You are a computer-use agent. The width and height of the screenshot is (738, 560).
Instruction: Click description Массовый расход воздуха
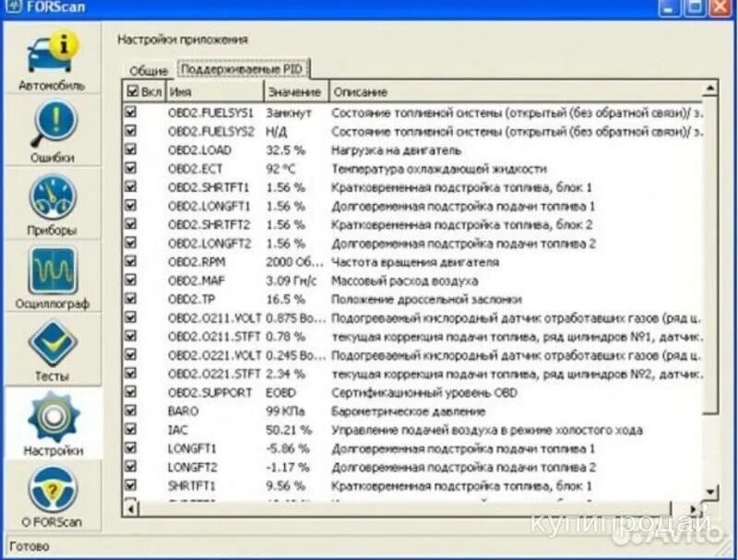pyautogui.click(x=405, y=281)
